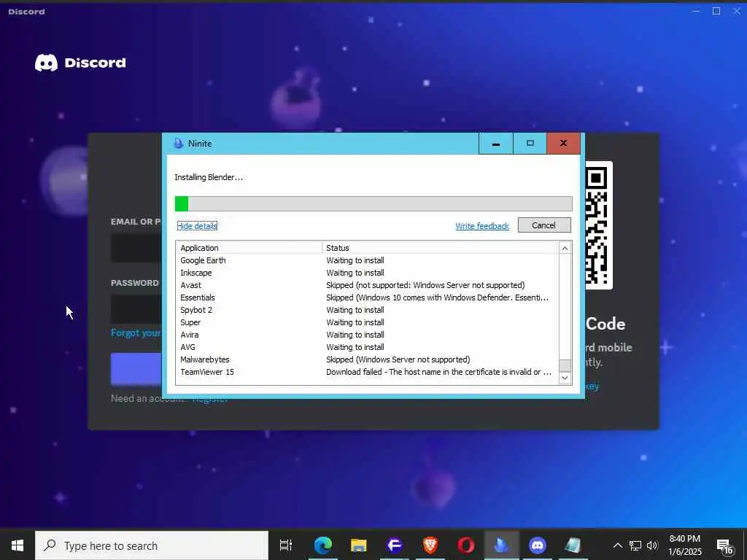Select the Essentials row
The image size is (747, 560).
coord(367,297)
